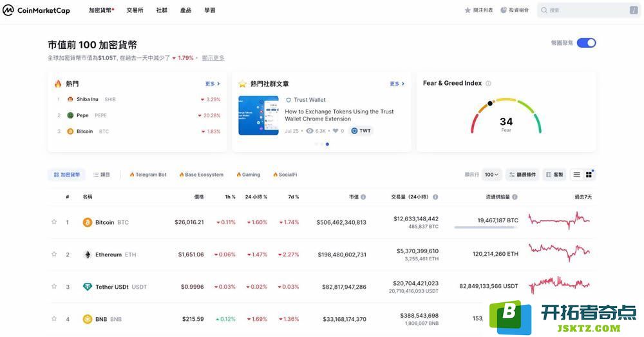
Task: Add BNB to watchlist with its star
Action: pyautogui.click(x=54, y=318)
